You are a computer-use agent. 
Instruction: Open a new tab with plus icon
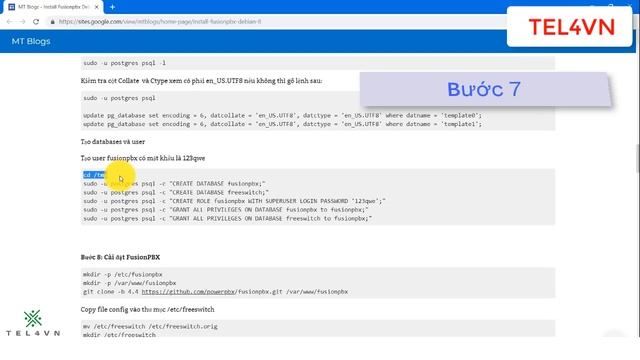(x=112, y=7)
